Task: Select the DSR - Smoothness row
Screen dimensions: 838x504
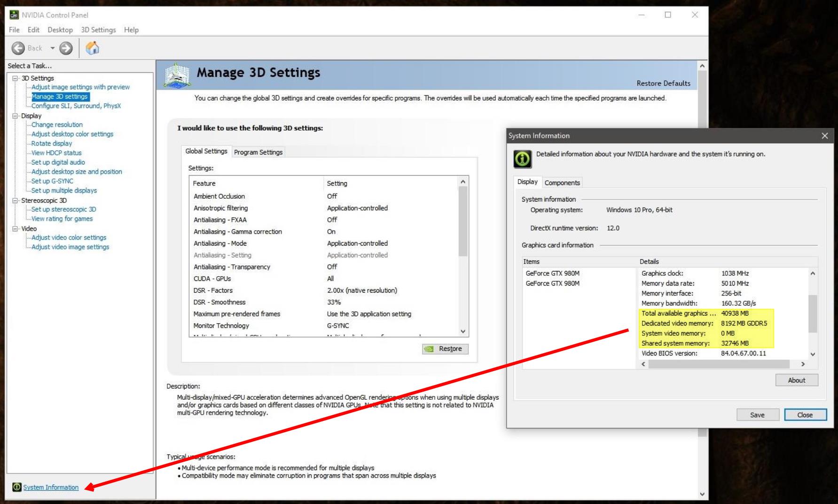Action: pyautogui.click(x=324, y=302)
